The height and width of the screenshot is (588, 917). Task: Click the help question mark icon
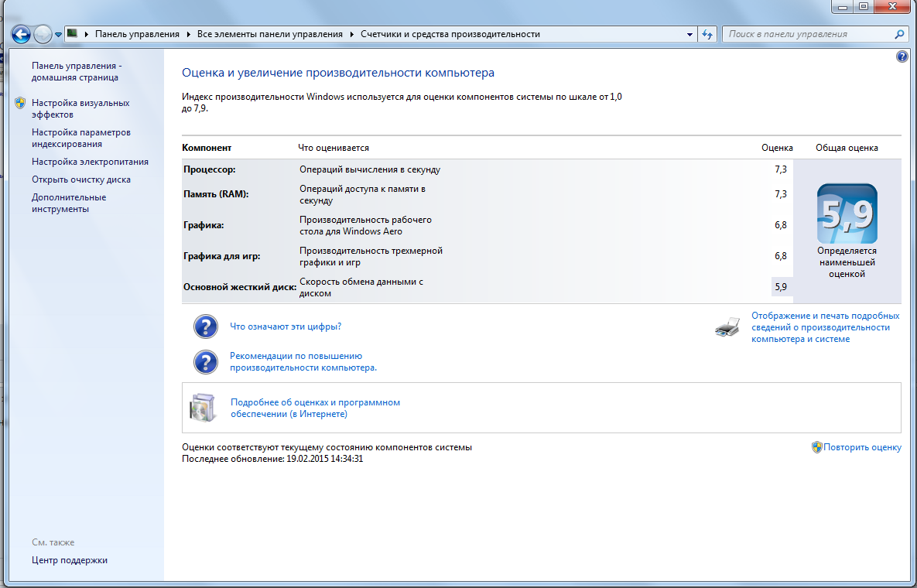coord(902,56)
